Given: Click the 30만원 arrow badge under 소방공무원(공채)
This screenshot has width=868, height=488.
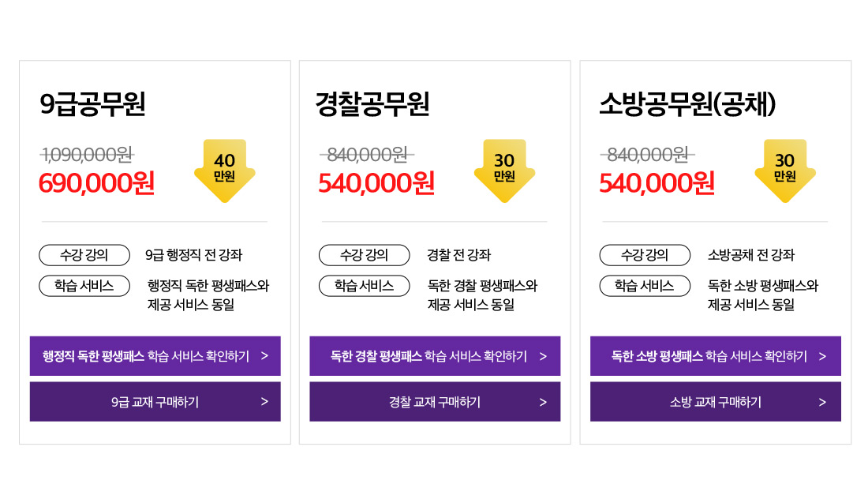Looking at the screenshot, I should pyautogui.click(x=785, y=171).
